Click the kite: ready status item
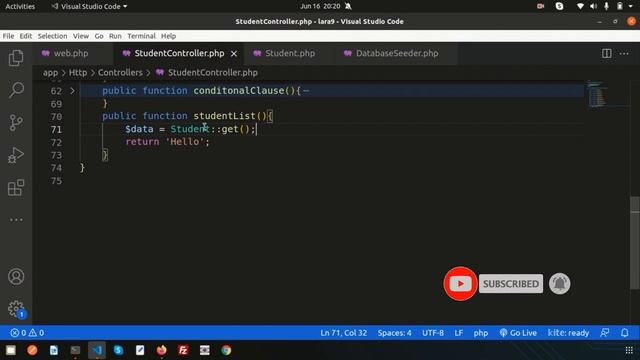This screenshot has height=360, width=640. (568, 333)
